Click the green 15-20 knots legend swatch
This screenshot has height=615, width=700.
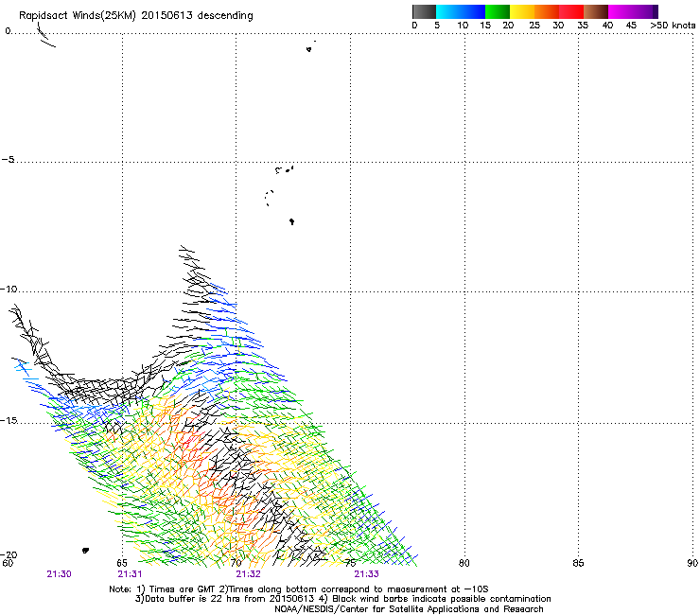[x=498, y=11]
